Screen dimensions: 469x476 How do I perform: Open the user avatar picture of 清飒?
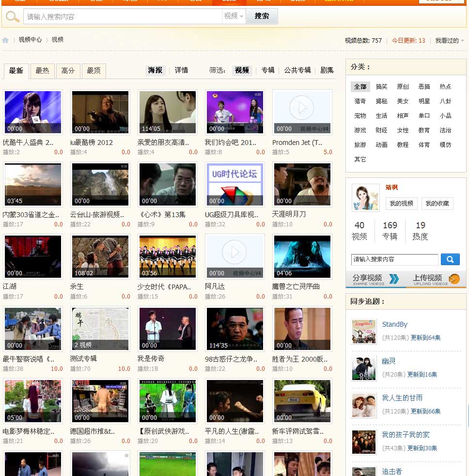point(365,197)
